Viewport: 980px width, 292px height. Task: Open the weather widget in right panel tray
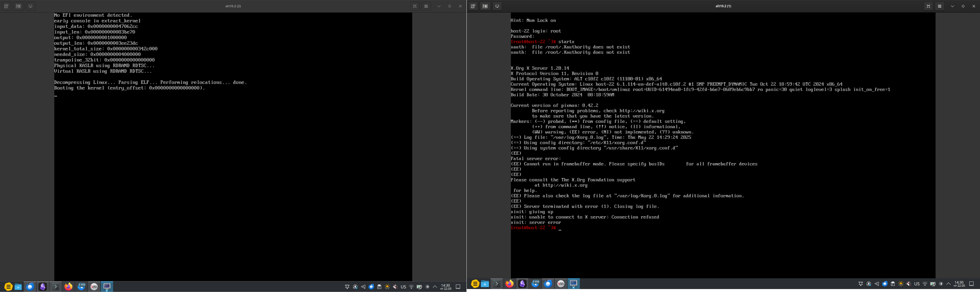[x=901, y=284]
